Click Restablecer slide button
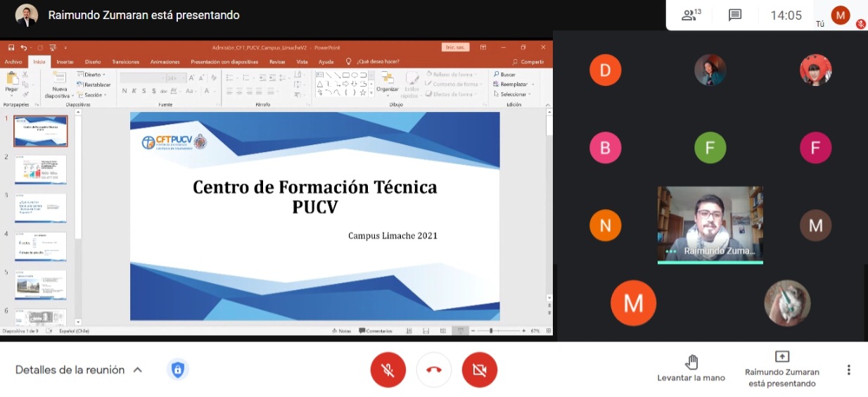Image resolution: width=868 pixels, height=397 pixels. [94, 84]
